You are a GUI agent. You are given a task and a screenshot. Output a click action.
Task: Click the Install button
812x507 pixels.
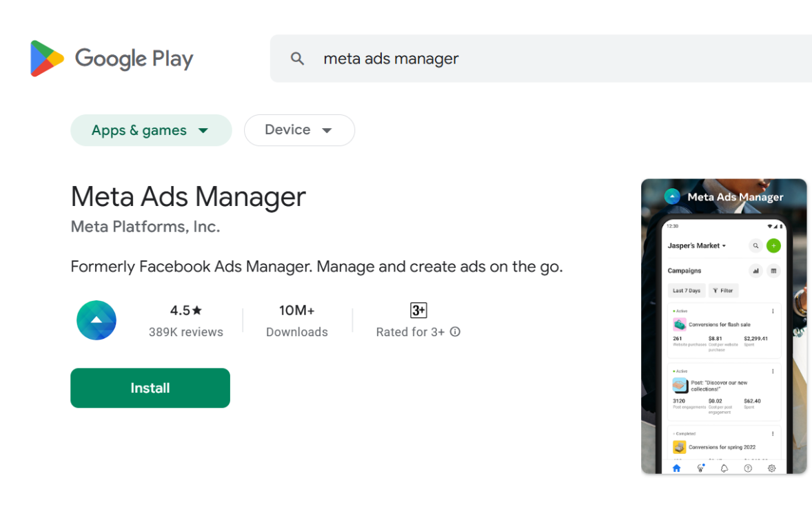pos(150,388)
